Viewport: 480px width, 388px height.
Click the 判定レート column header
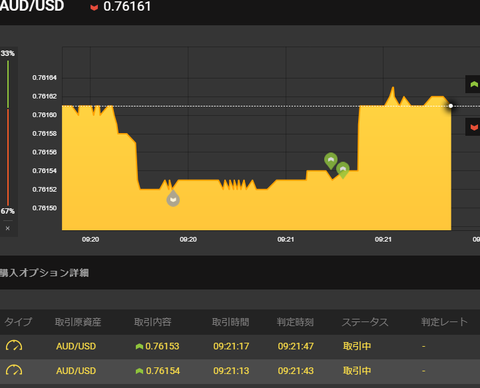444,322
